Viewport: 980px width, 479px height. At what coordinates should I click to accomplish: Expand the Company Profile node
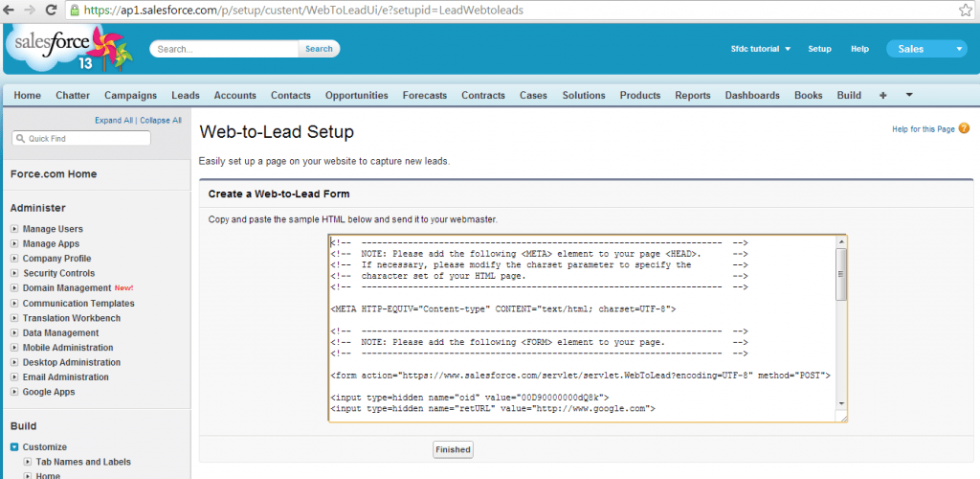click(x=14, y=259)
